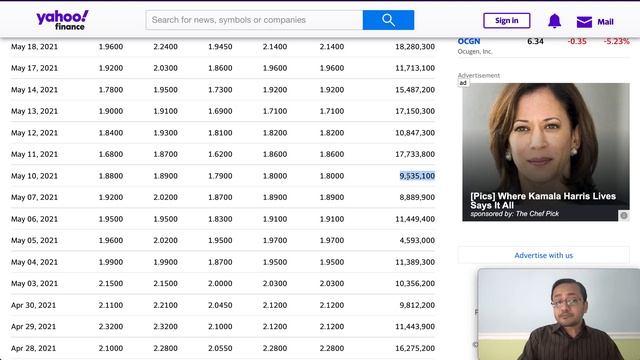Focus the search for symbols field
Viewport: 640px width, 360px height.
254,20
